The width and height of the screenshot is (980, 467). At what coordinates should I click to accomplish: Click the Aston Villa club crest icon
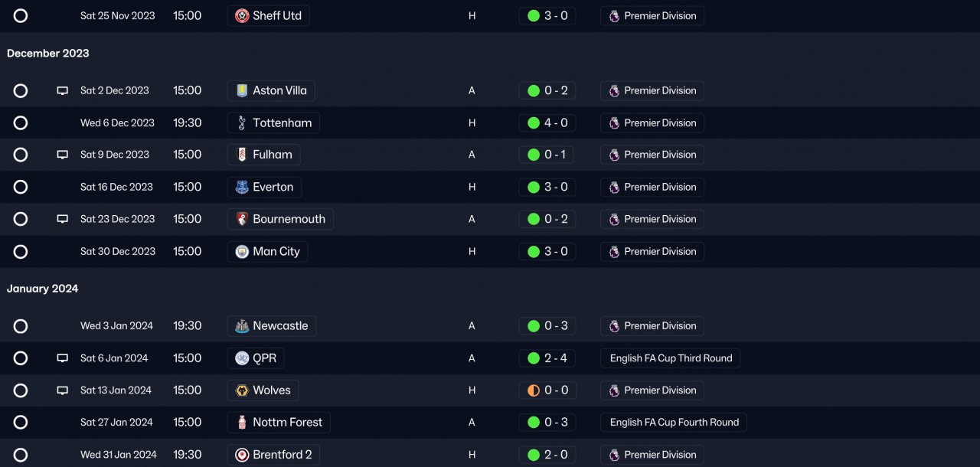tap(242, 90)
